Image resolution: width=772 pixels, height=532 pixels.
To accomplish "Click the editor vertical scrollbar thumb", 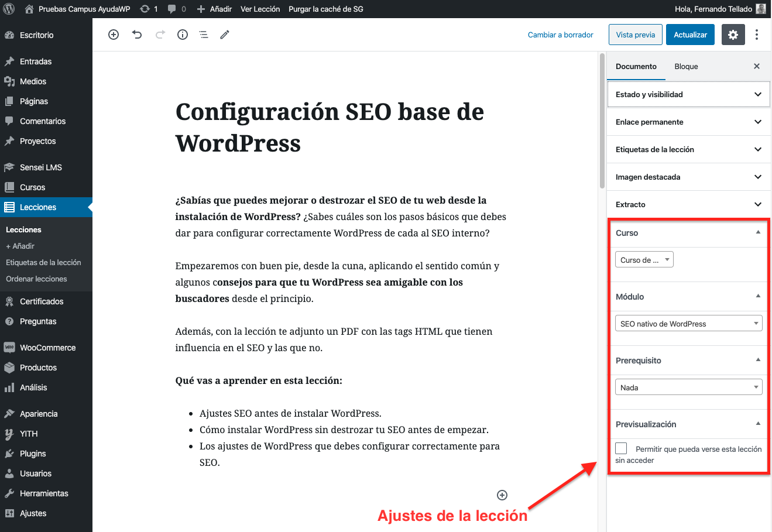I will [602, 120].
